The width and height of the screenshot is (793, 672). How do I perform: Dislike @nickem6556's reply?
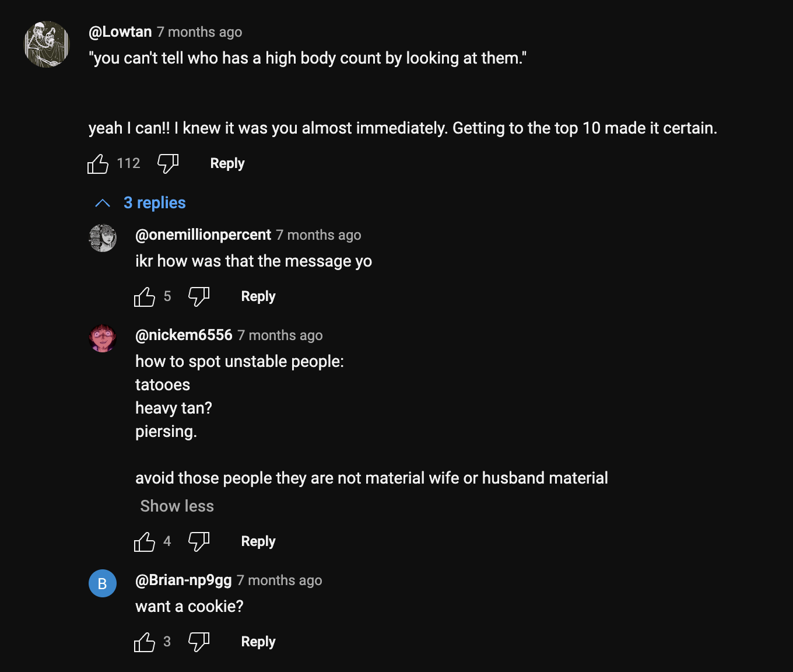tap(198, 541)
